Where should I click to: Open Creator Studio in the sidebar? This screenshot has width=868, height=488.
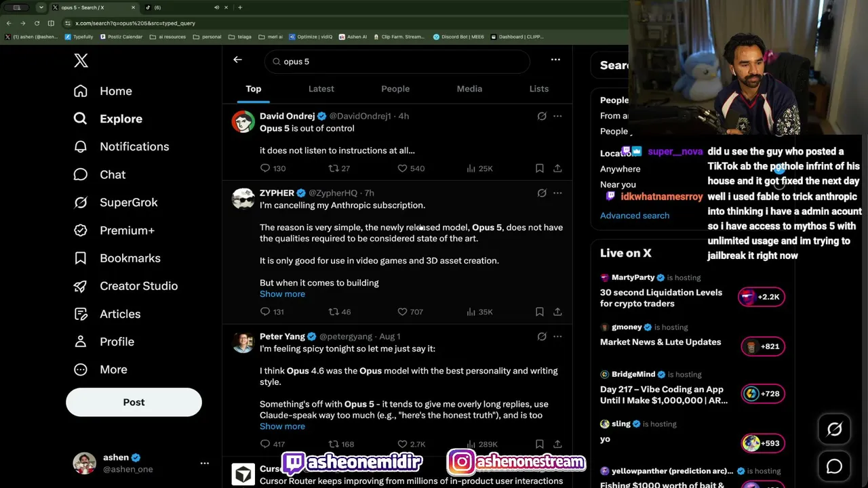[x=125, y=286]
